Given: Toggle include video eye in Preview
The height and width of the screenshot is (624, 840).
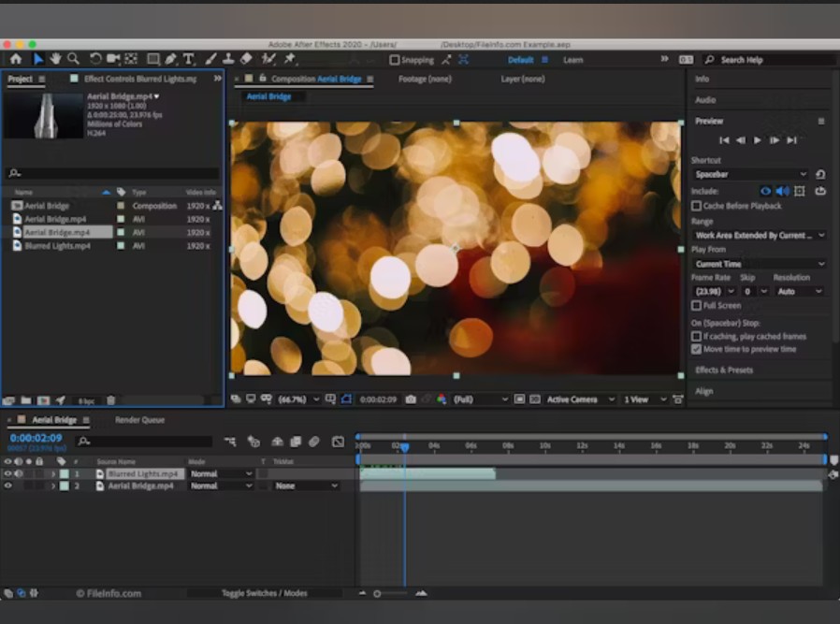Looking at the screenshot, I should (x=765, y=191).
